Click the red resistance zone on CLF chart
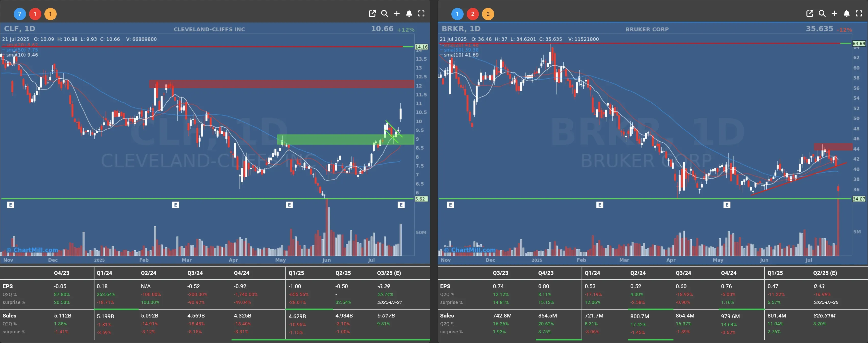The width and height of the screenshot is (868, 343). click(x=282, y=84)
